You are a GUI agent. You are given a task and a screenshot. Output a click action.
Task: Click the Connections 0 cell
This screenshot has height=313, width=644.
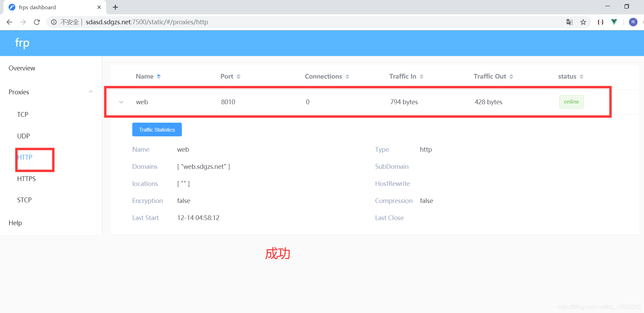pos(308,102)
